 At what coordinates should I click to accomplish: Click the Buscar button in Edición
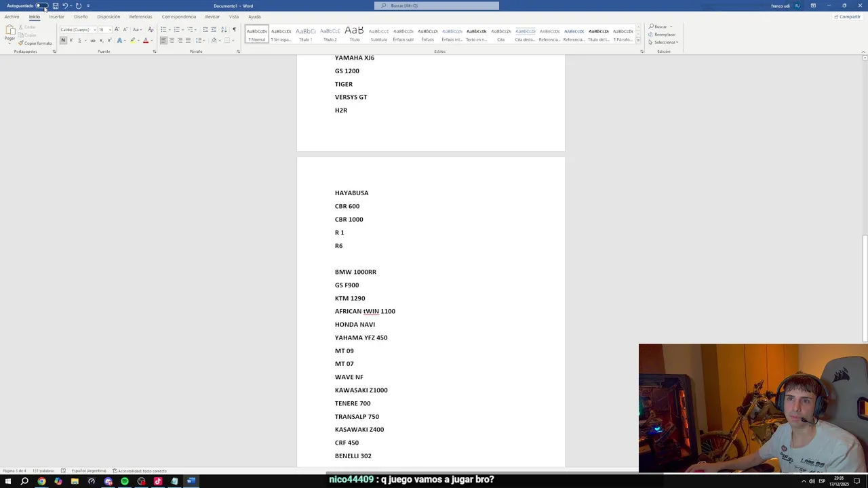click(x=658, y=26)
